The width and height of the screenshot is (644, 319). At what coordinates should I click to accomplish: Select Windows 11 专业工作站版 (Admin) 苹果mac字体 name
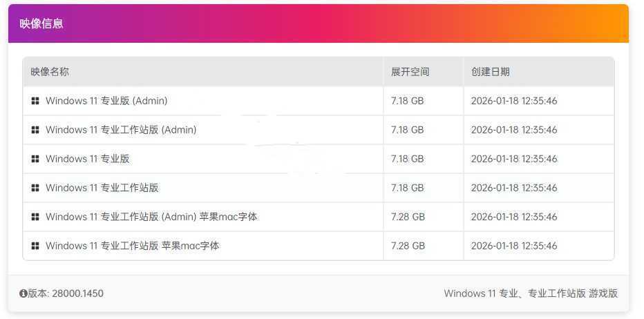point(151,217)
